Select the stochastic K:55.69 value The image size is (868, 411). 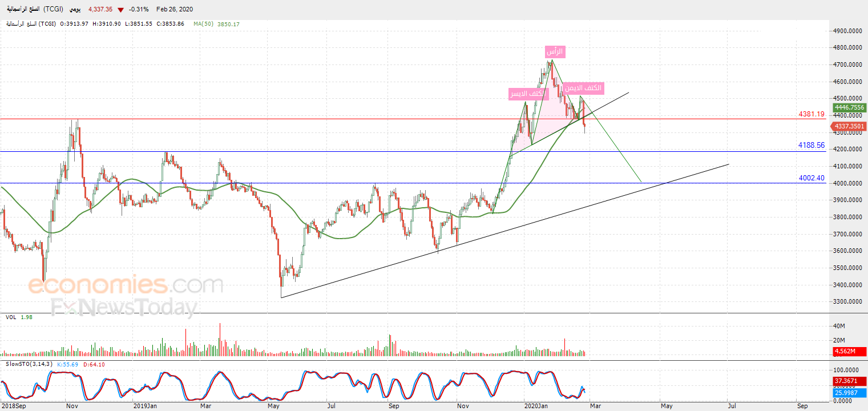tap(68, 364)
